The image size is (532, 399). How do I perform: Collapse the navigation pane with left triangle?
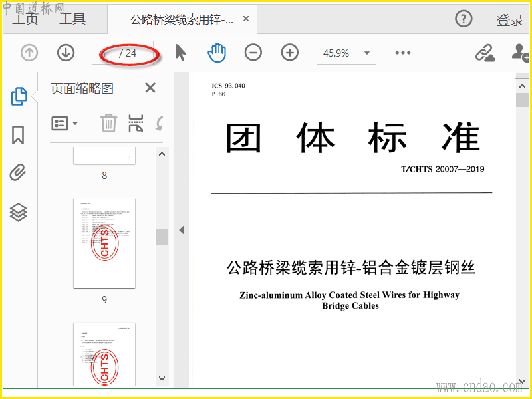pyautogui.click(x=182, y=230)
